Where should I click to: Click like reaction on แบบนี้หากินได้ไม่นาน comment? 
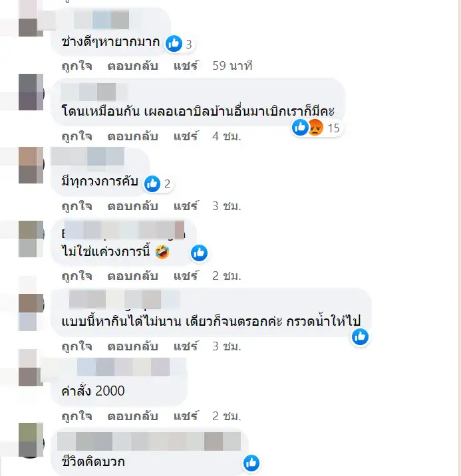tap(360, 336)
